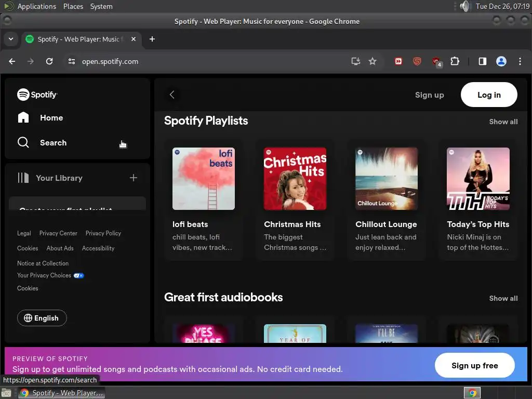Viewport: 532px width, 399px height.
Task: Open the English language selector
Action: click(42, 318)
